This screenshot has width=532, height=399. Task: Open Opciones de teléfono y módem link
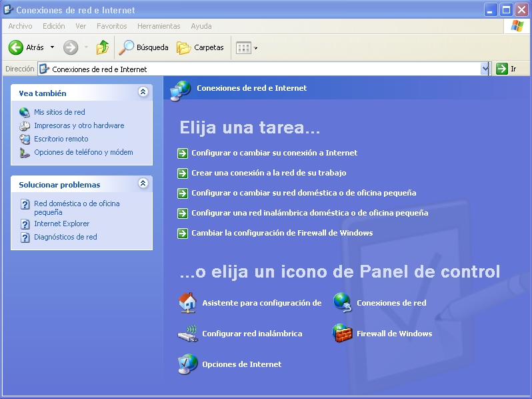coord(83,152)
